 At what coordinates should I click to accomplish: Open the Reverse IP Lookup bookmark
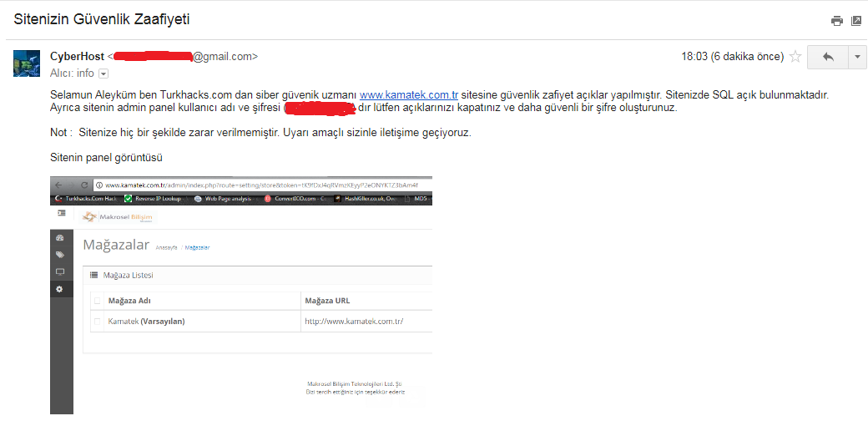[x=155, y=198]
